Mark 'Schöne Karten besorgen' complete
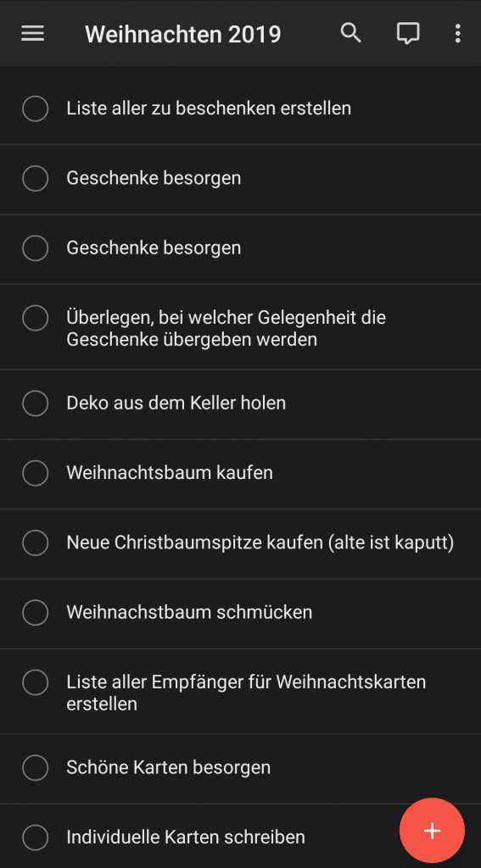Image resolution: width=481 pixels, height=868 pixels. 35,767
